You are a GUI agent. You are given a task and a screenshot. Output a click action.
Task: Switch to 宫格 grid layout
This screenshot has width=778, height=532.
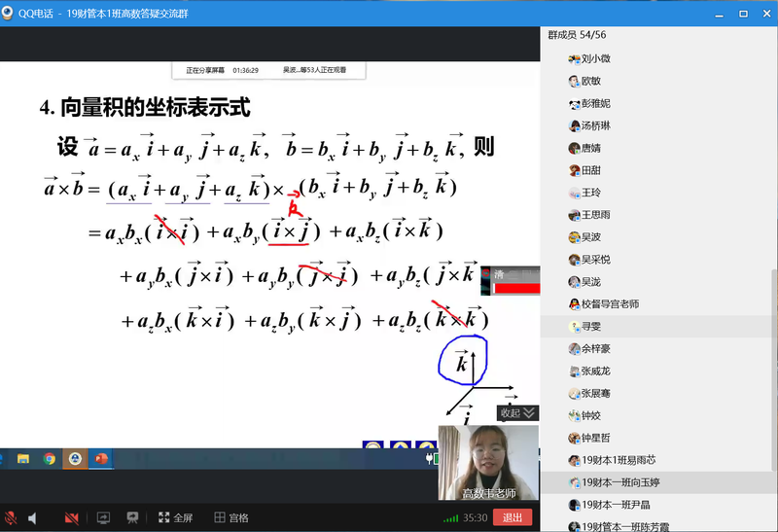(x=231, y=517)
